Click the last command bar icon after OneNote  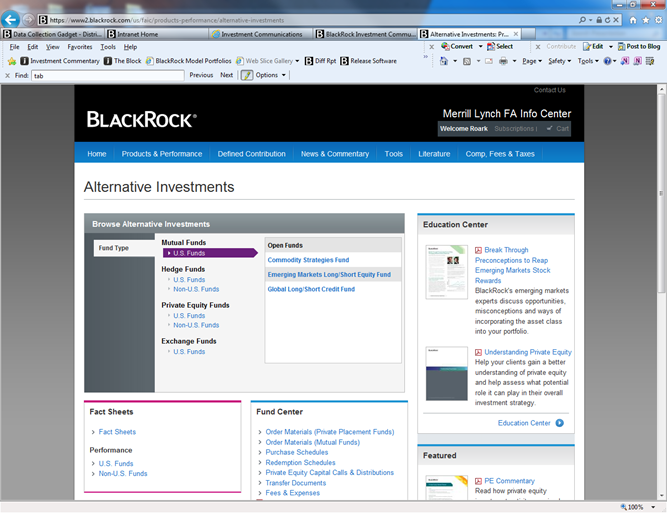[650, 61]
